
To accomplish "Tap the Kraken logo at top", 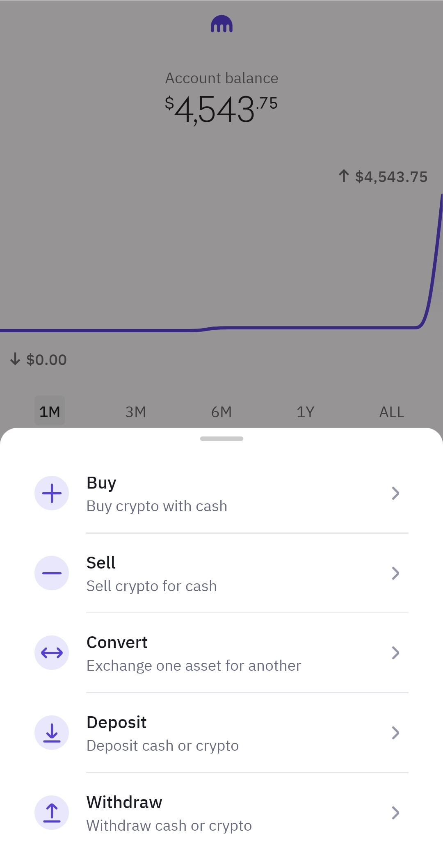I will click(x=221, y=24).
